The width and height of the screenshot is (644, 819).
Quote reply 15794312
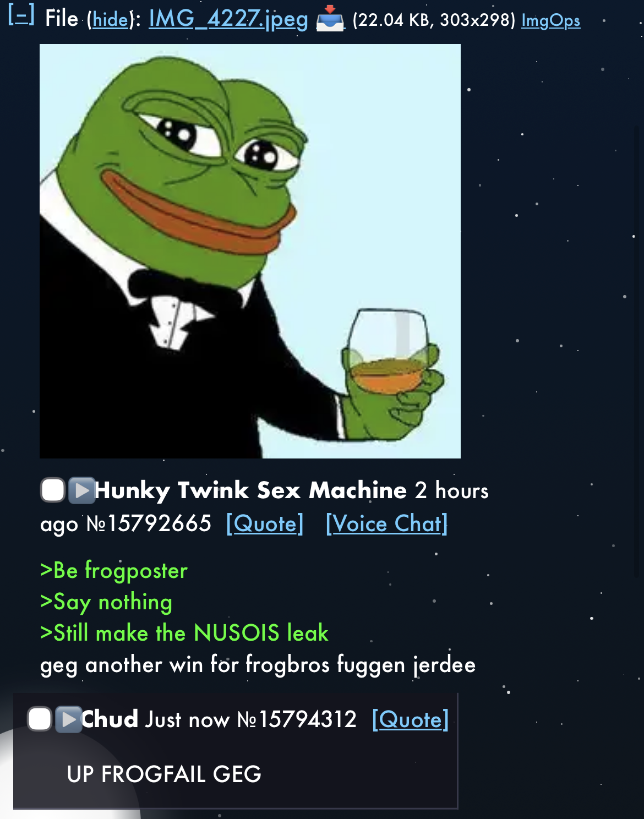click(411, 719)
